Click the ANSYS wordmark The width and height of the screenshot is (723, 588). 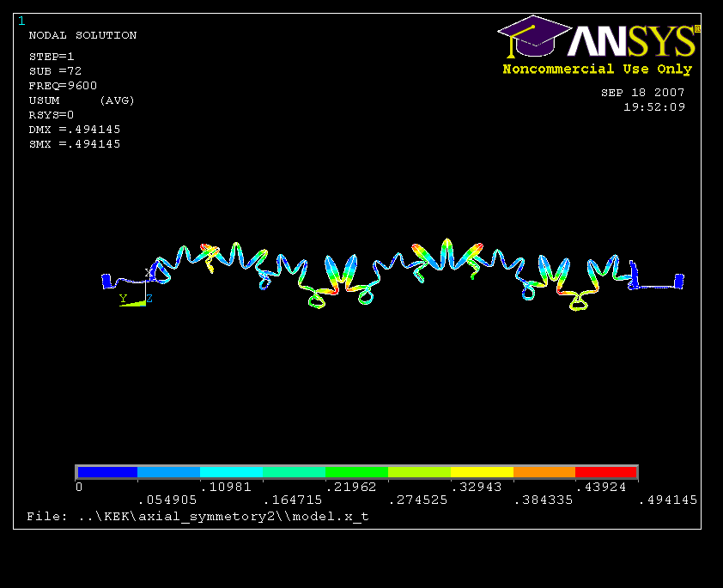[x=632, y=41]
